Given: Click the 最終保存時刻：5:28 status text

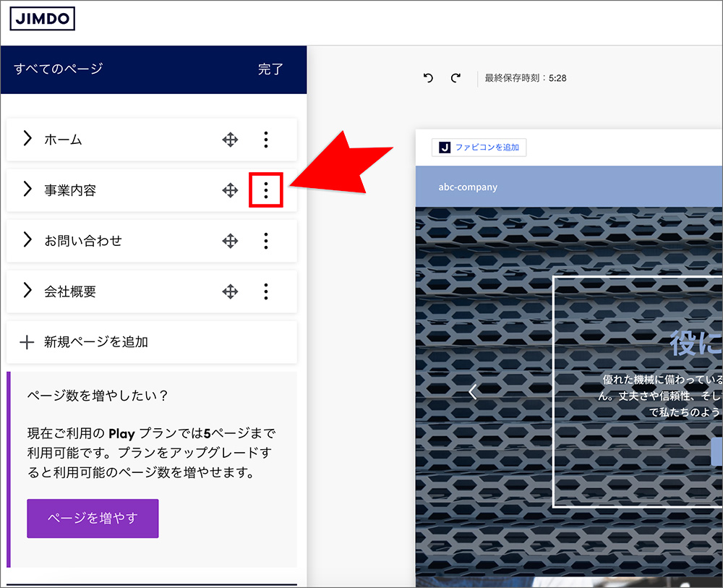Looking at the screenshot, I should [x=525, y=78].
